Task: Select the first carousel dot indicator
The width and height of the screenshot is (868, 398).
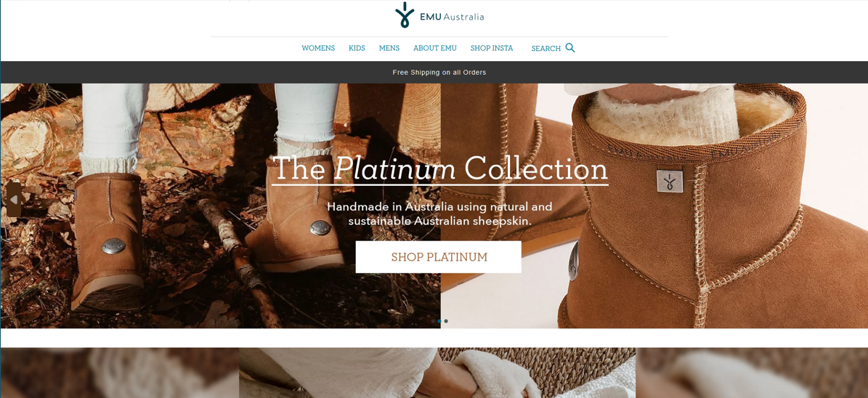Action: pos(433,321)
